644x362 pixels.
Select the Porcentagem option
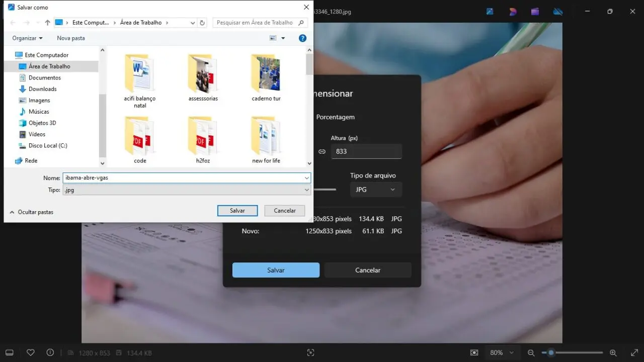point(335,117)
